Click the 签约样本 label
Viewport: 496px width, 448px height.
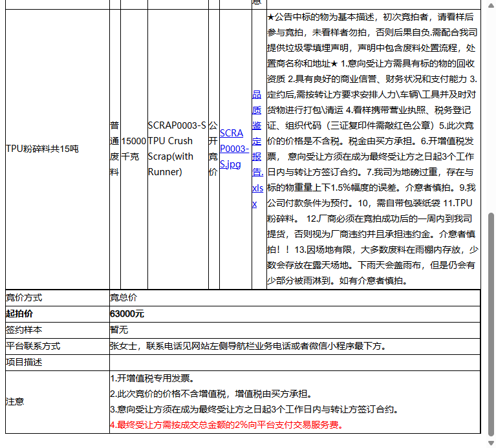coord(24,330)
